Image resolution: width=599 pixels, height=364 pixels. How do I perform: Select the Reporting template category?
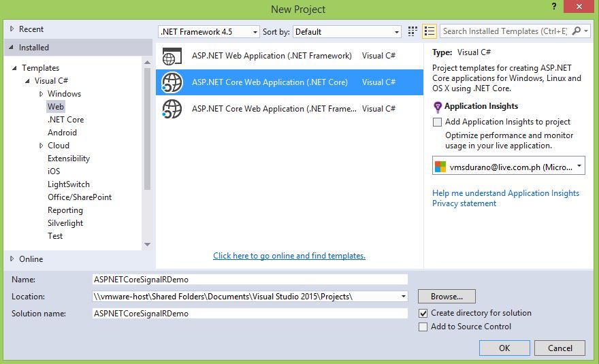coord(65,210)
